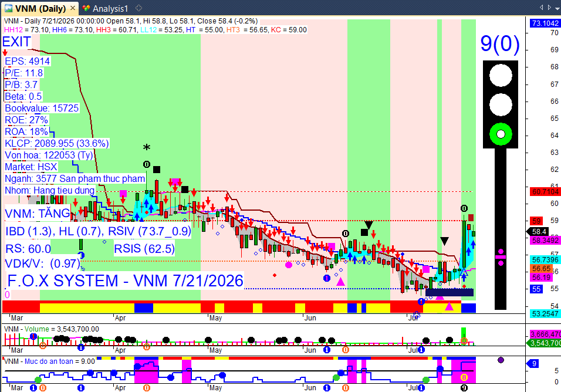This screenshot has height=392, width=561.
Task: Click the VNM: TĂNG trend label
Action: (38, 214)
